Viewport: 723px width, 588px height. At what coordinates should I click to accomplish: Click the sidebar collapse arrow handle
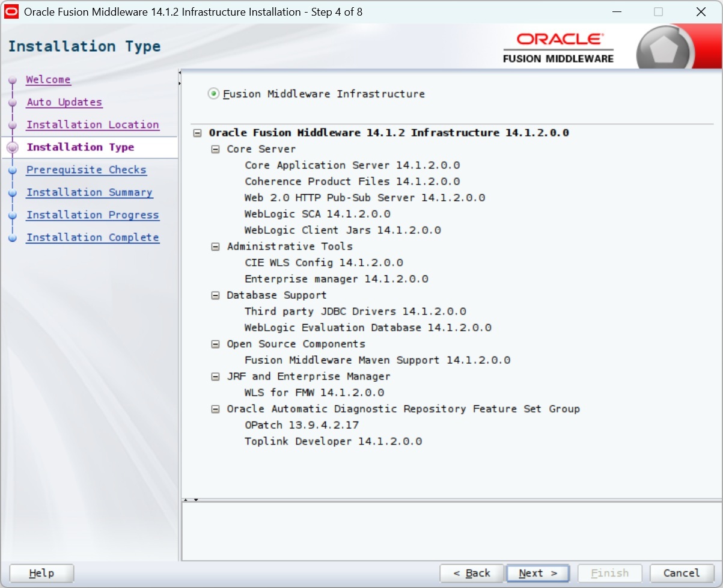coord(179,78)
